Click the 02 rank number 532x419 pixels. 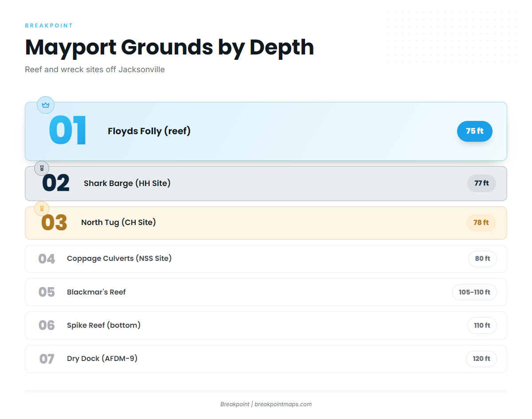tap(56, 183)
